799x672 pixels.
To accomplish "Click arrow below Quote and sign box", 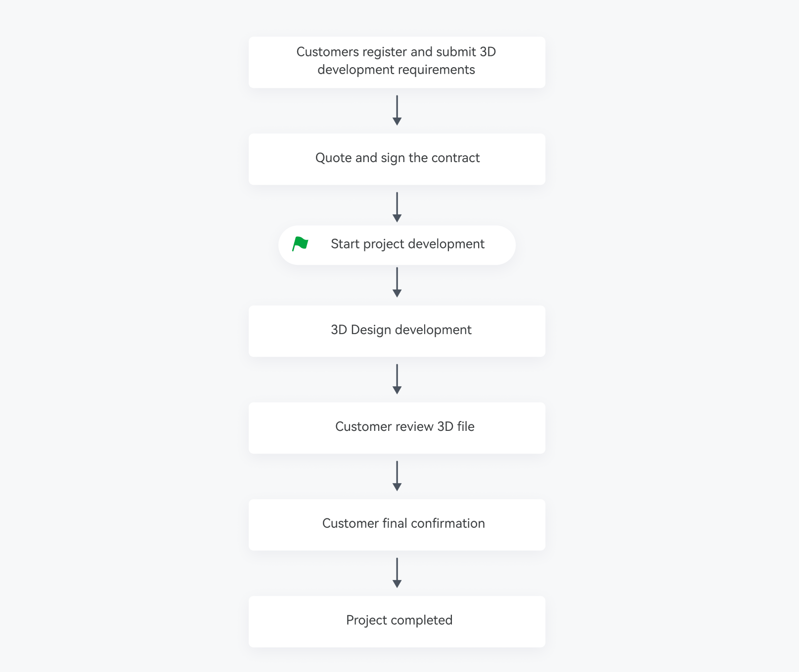I will click(397, 208).
